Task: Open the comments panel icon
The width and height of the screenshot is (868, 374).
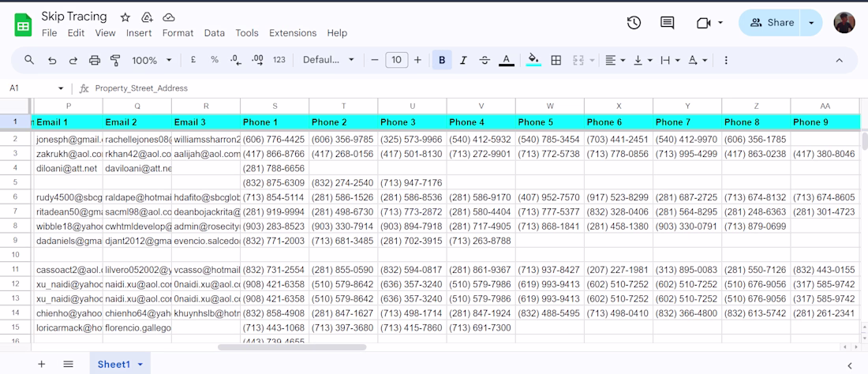Action: pos(667,23)
